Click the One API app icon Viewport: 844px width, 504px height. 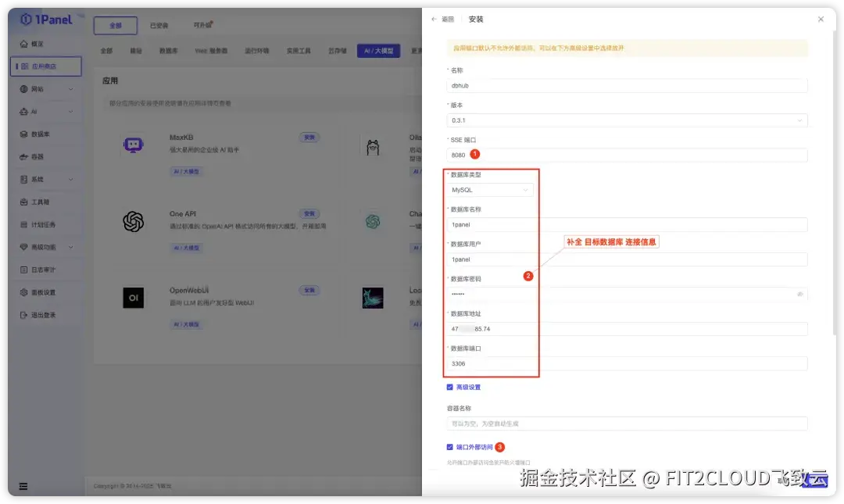click(133, 221)
